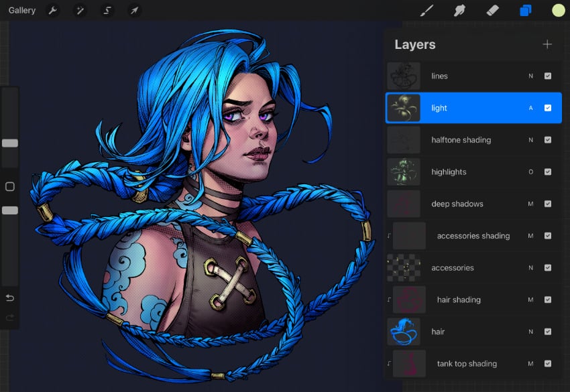Open the Actions wrench menu
The width and height of the screenshot is (570, 392).
click(x=53, y=11)
